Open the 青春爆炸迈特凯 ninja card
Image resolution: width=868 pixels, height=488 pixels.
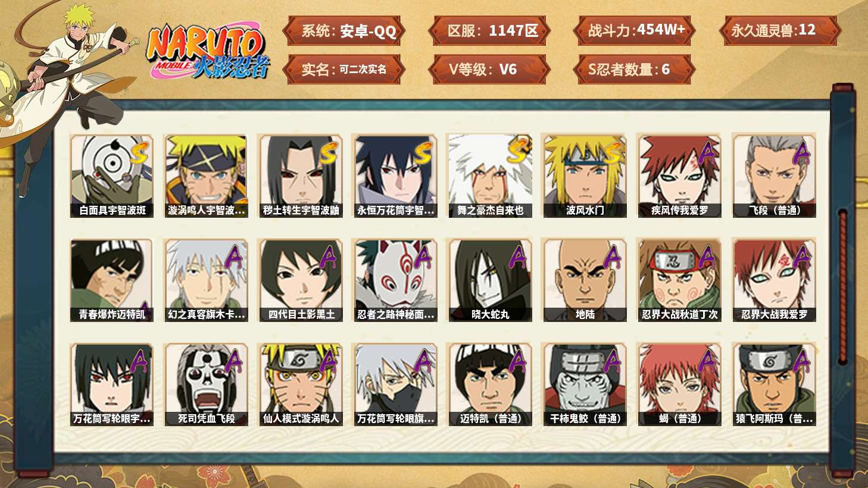point(112,280)
